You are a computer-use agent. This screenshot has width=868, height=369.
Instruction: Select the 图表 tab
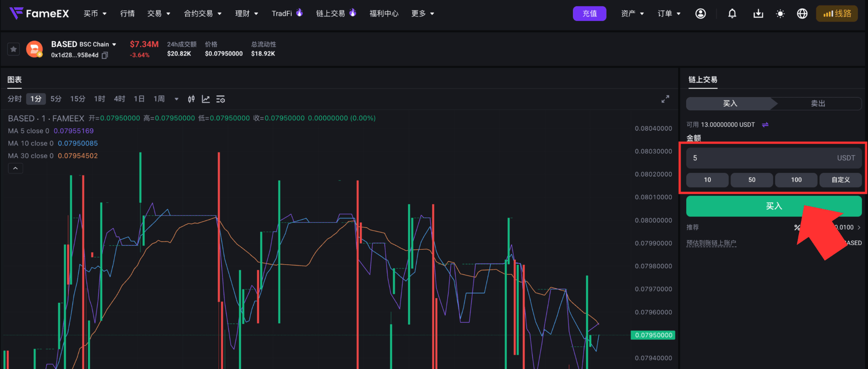click(x=14, y=80)
